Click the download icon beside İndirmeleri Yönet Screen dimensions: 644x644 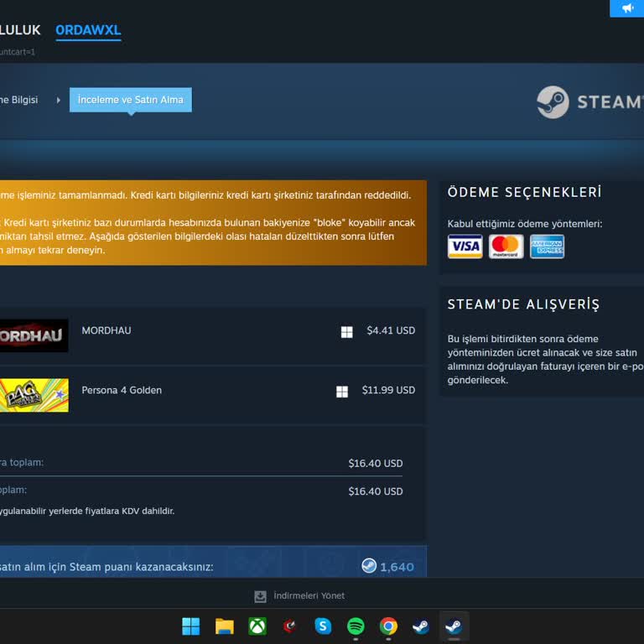click(x=261, y=596)
